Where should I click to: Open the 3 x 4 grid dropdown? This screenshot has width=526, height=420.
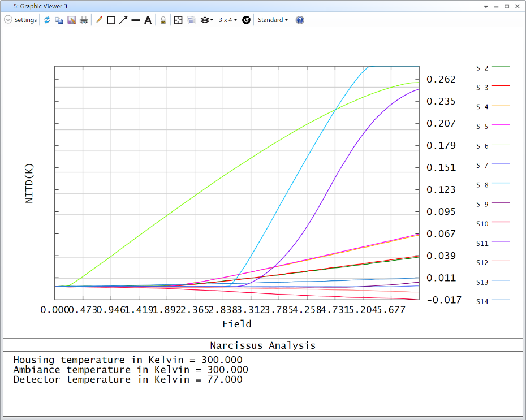pyautogui.click(x=228, y=20)
